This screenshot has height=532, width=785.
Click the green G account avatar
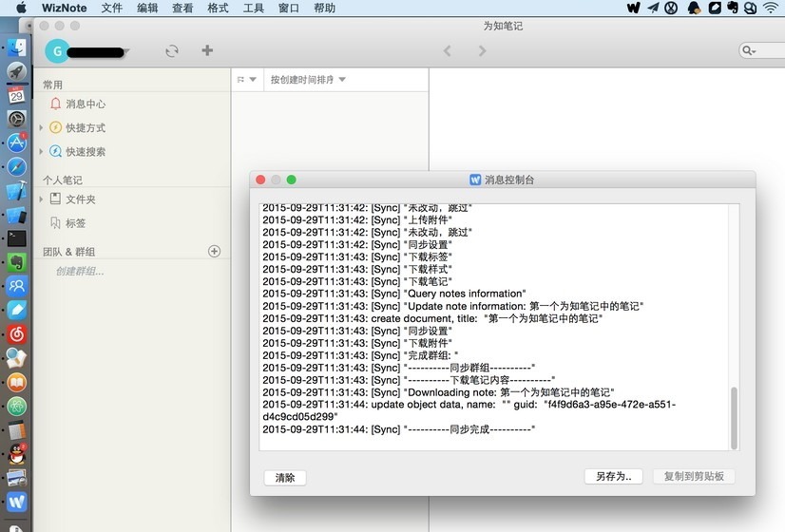[57, 51]
